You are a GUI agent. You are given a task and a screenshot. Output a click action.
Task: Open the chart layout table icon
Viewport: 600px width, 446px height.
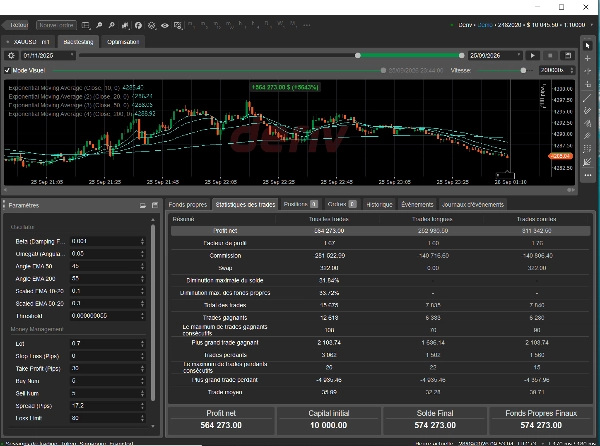[x=86, y=25]
